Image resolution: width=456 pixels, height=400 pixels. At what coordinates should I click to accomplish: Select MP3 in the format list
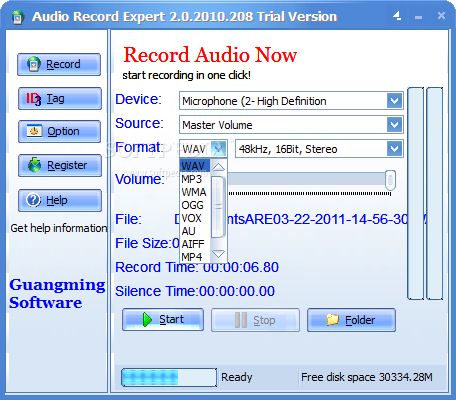195,179
